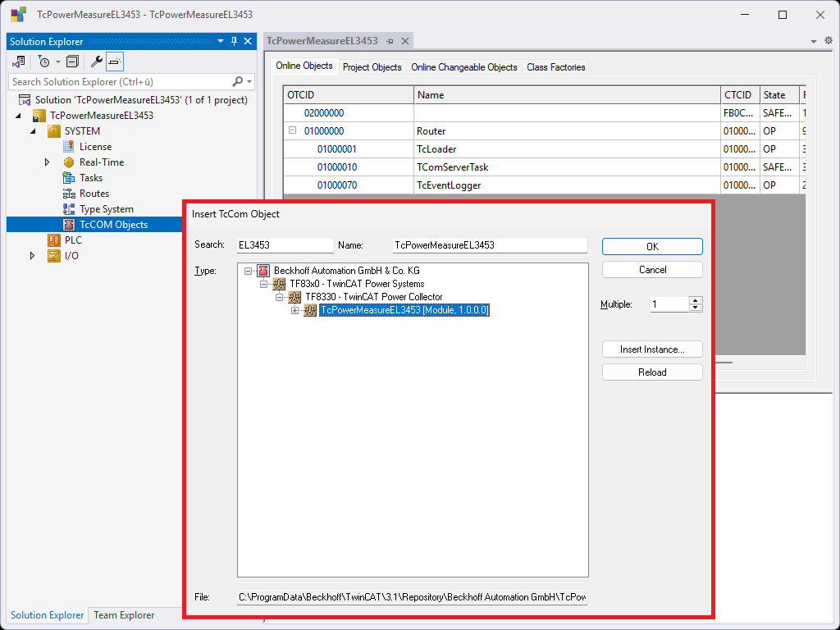This screenshot has height=630, width=840.
Task: Click the Pending Changes Filter clock icon
Action: (x=44, y=62)
